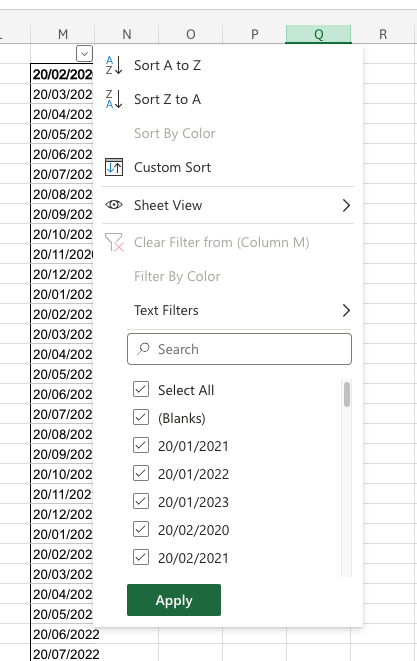Focus the Search input field

239,349
